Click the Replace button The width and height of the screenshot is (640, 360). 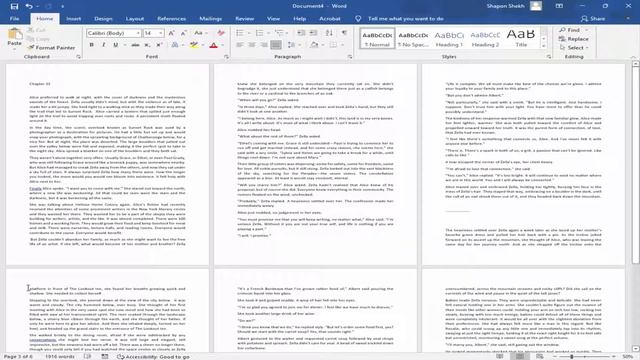574,39
